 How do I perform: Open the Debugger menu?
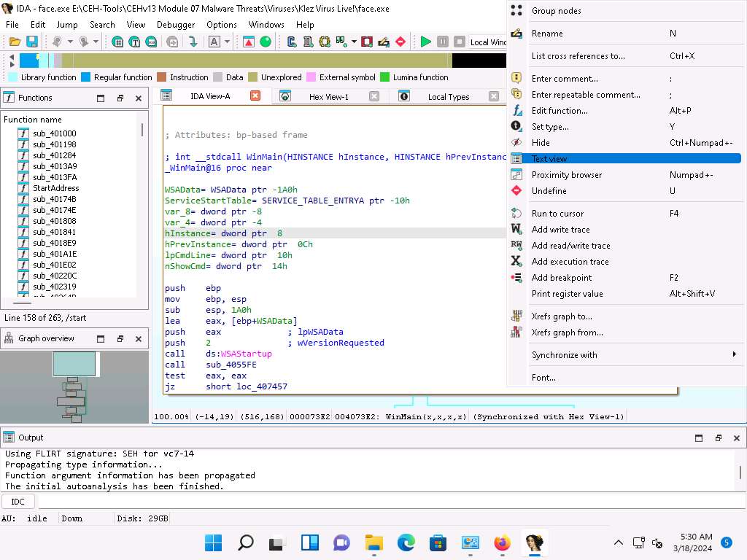[176, 24]
